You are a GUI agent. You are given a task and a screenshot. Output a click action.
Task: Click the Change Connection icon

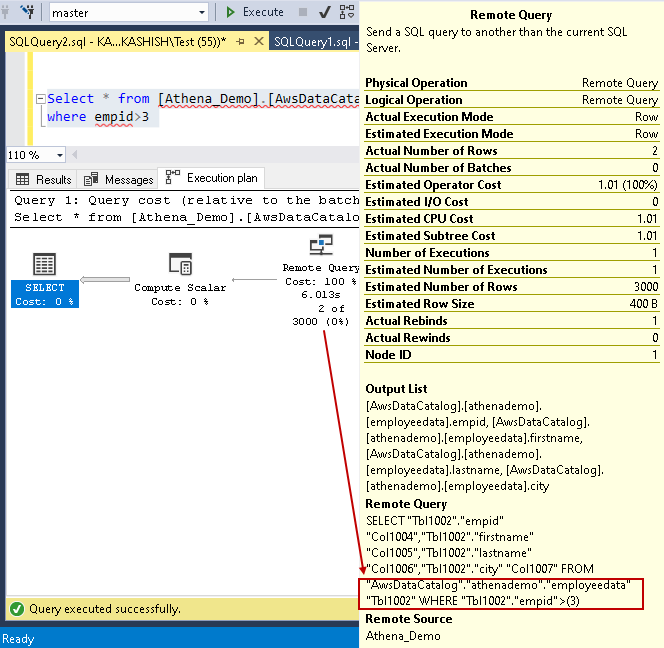pyautogui.click(x=27, y=12)
